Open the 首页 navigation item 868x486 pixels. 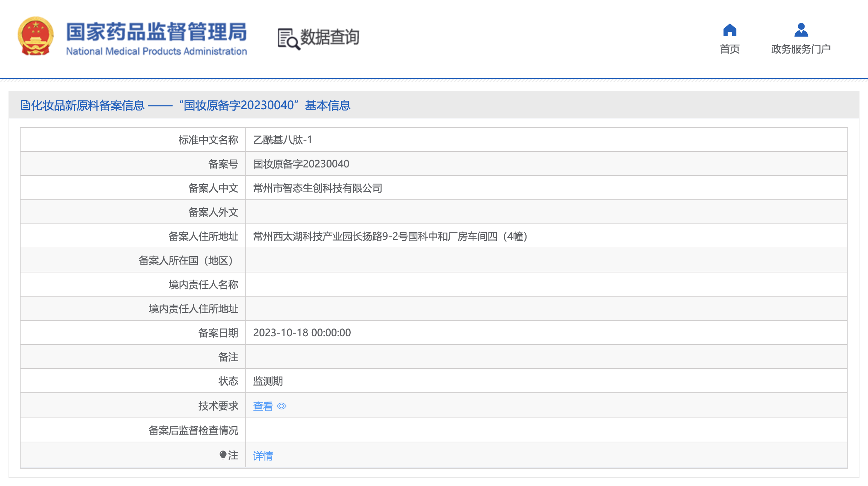[x=729, y=49]
